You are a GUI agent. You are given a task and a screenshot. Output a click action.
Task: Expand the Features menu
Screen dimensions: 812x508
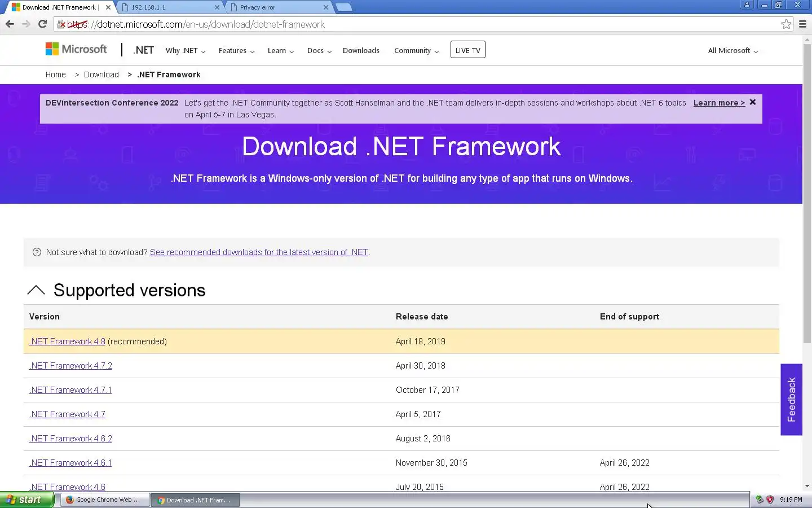[236, 50]
